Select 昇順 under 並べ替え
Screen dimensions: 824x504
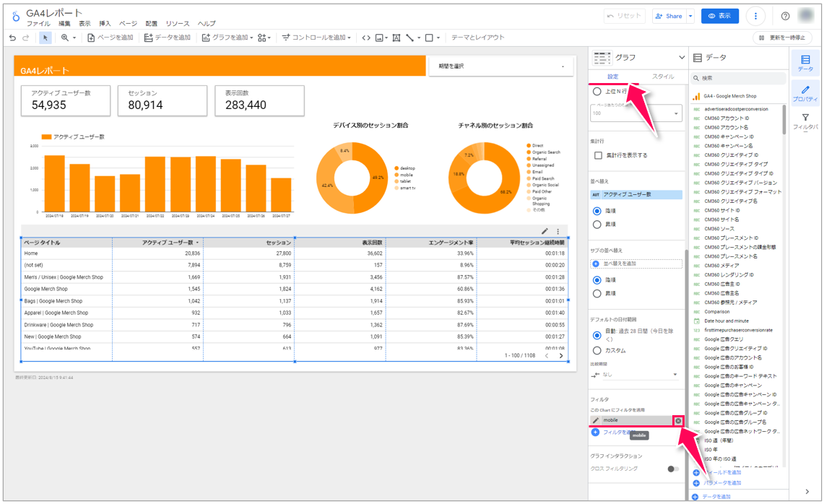tap(597, 225)
